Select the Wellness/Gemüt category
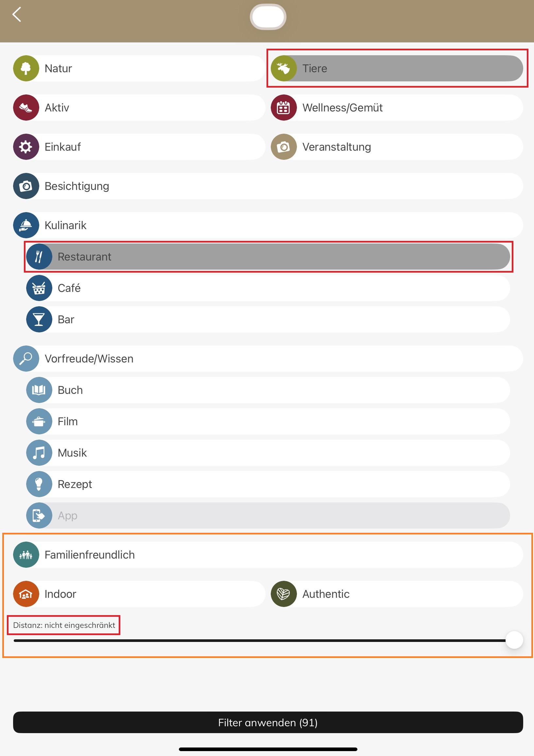The width and height of the screenshot is (534, 756). [396, 108]
